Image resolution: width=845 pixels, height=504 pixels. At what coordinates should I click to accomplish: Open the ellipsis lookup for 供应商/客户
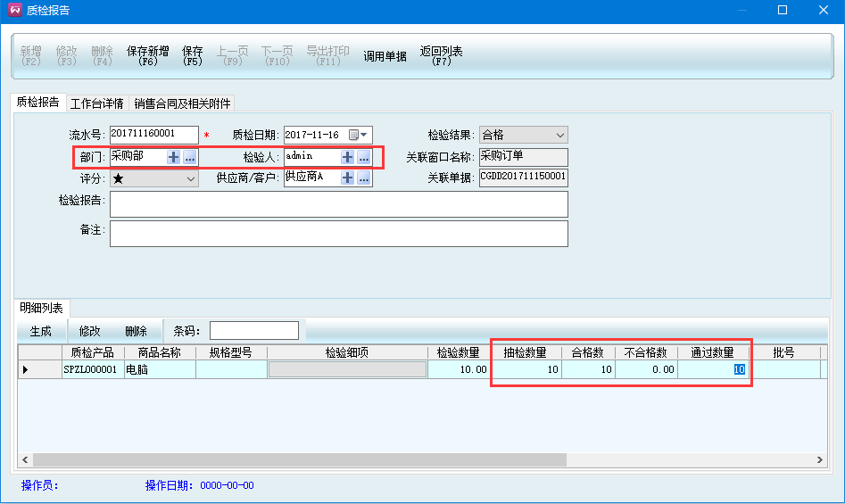(364, 178)
